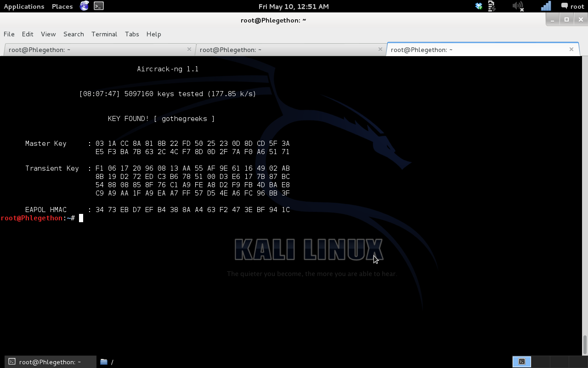This screenshot has width=588, height=368.
Task: Launch terminal from top panel icon
Action: (98, 6)
